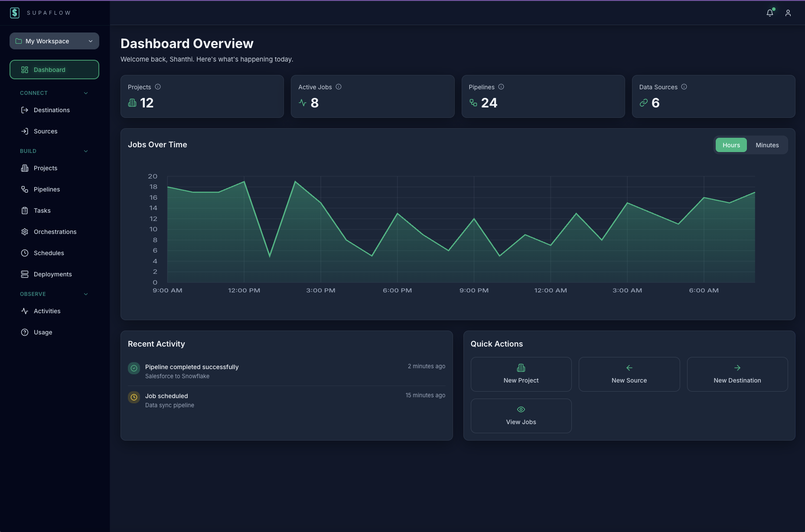The width and height of the screenshot is (805, 532).
Task: Open the My Workspace dropdown
Action: point(54,41)
